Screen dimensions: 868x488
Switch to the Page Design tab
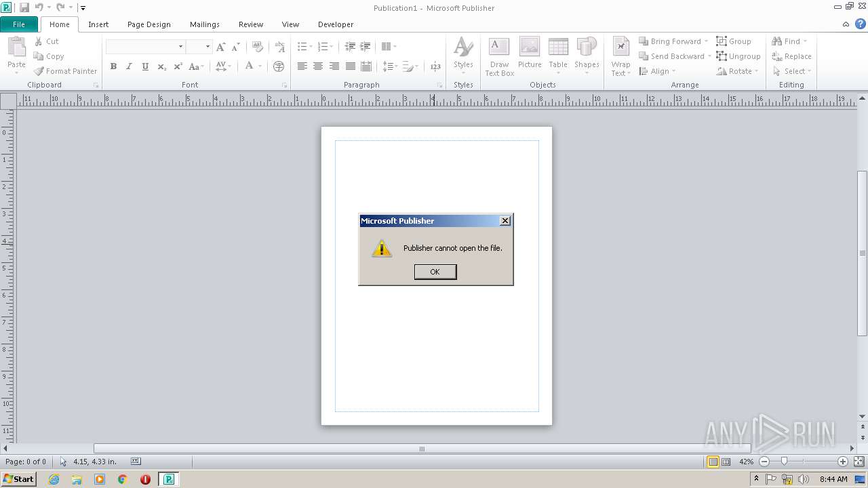pos(149,24)
